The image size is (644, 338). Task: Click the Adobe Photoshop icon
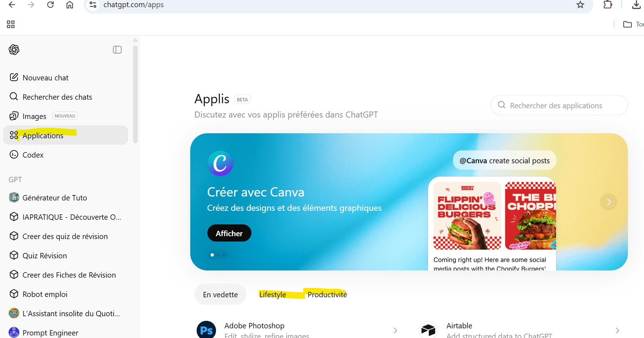(x=206, y=330)
